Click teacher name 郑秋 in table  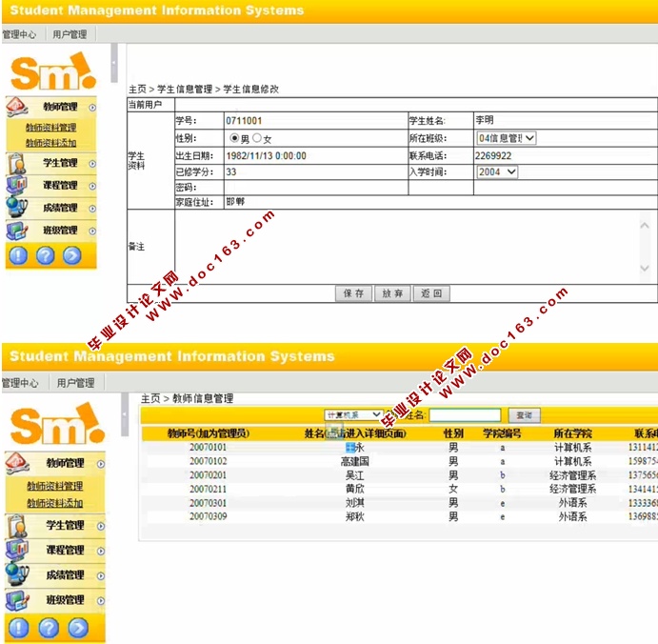[x=354, y=516]
